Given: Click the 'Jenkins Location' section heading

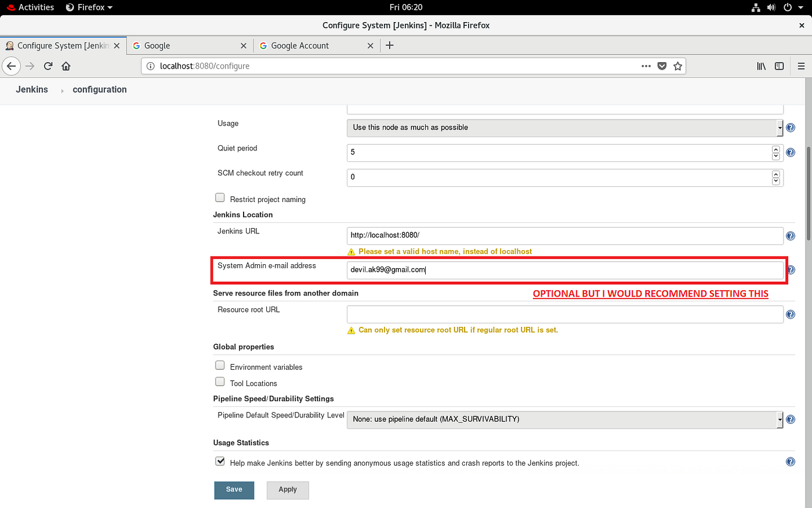Looking at the screenshot, I should tap(242, 215).
